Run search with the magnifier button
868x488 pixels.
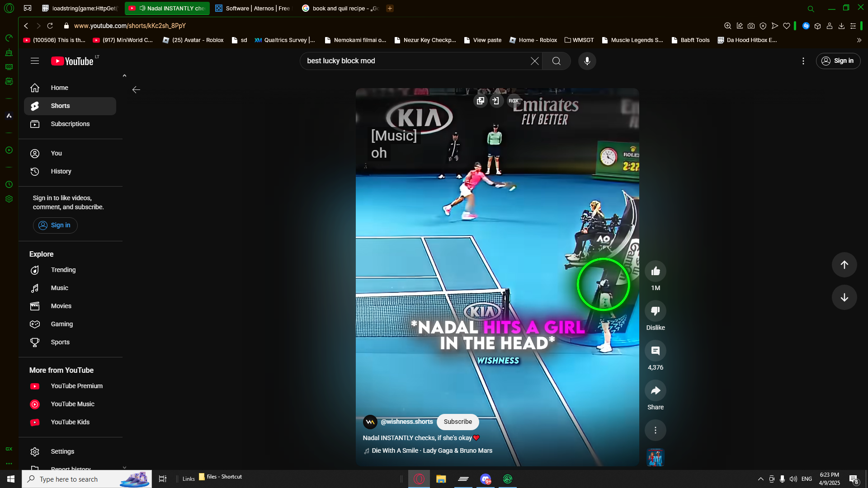point(557,61)
